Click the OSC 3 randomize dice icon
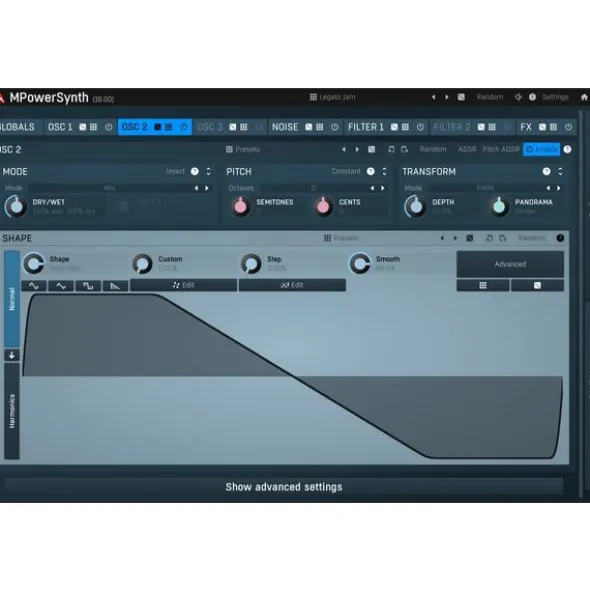Image resolution: width=590 pixels, height=591 pixels. click(x=233, y=127)
